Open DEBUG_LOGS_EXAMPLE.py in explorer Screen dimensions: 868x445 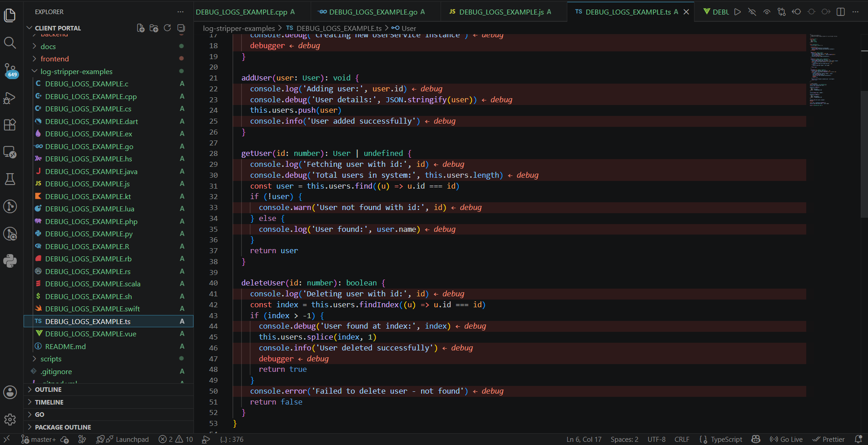109,234
